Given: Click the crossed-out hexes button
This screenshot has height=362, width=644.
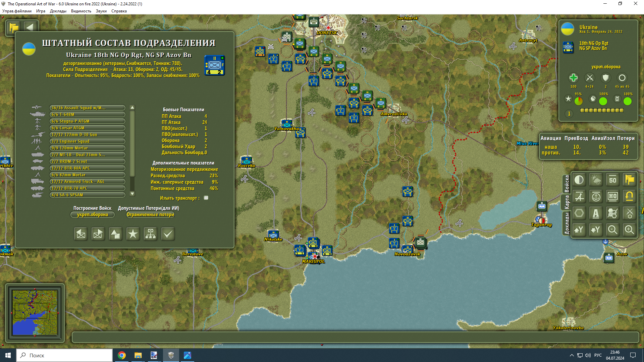Looking at the screenshot, I should pyautogui.click(x=613, y=213).
